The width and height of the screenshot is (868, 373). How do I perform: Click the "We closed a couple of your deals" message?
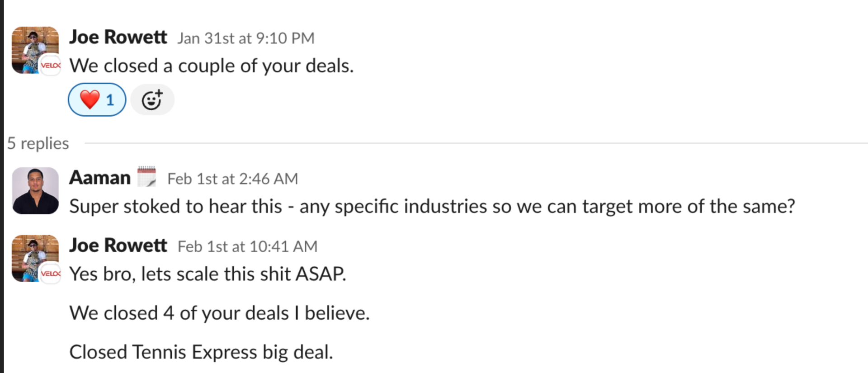211,66
